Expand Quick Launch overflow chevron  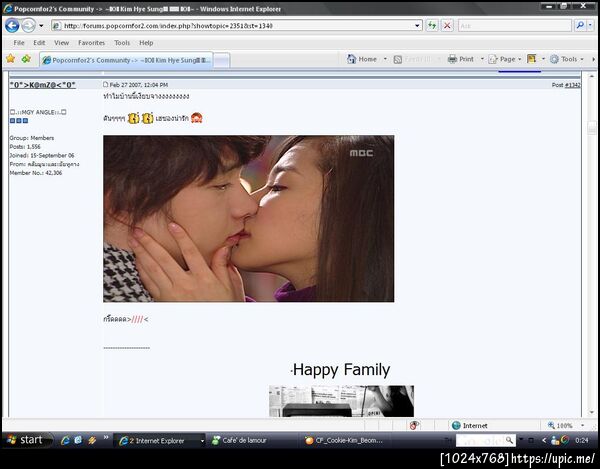point(106,437)
